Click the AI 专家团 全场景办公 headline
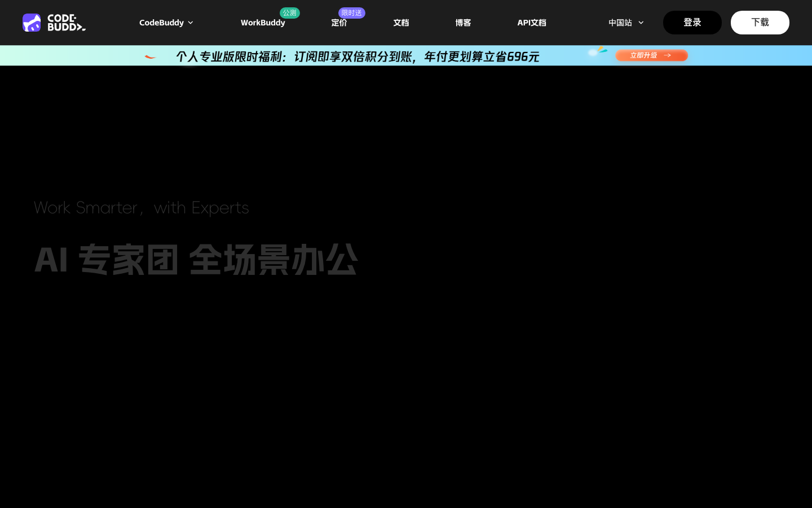812x508 pixels. pos(196,260)
